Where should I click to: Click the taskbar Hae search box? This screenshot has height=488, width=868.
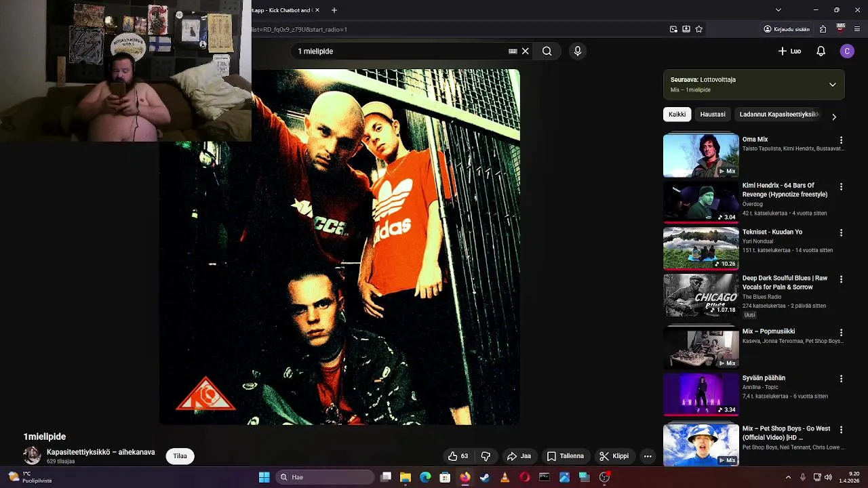pos(325,477)
